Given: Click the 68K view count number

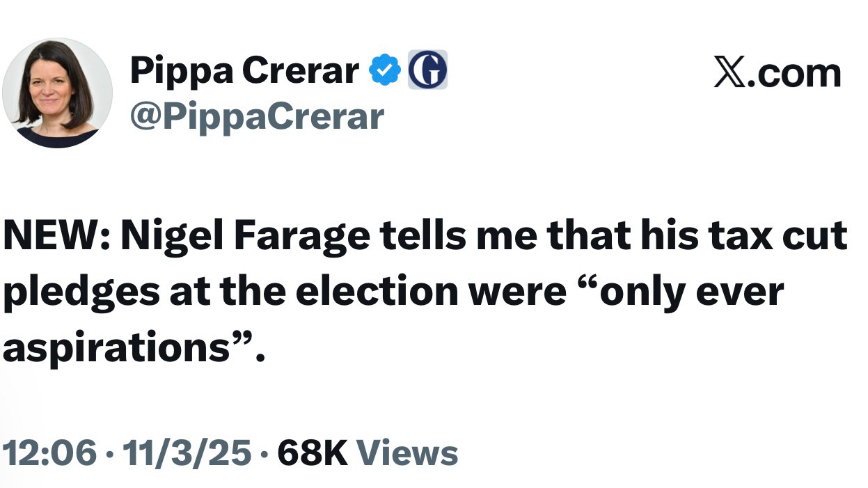Looking at the screenshot, I should click(x=312, y=452).
